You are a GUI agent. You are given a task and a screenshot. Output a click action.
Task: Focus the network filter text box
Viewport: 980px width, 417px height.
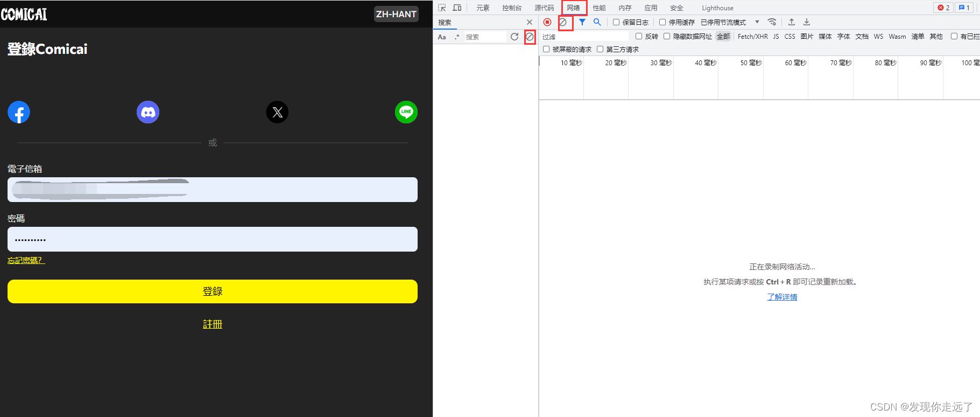point(584,37)
